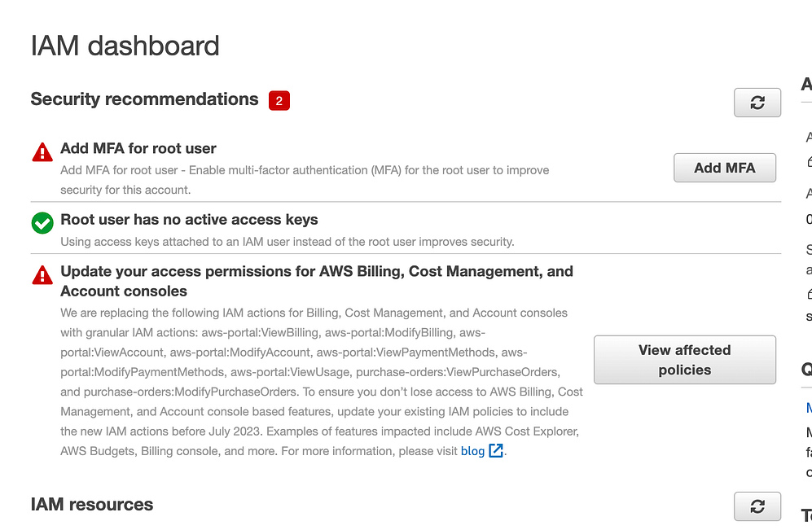Open the blog link

pyautogui.click(x=472, y=451)
